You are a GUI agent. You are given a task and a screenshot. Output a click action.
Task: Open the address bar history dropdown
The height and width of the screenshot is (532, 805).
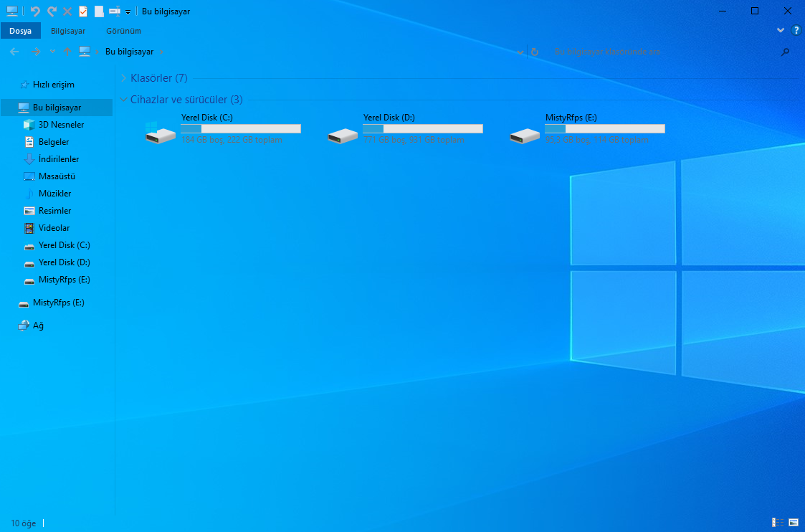(x=520, y=52)
